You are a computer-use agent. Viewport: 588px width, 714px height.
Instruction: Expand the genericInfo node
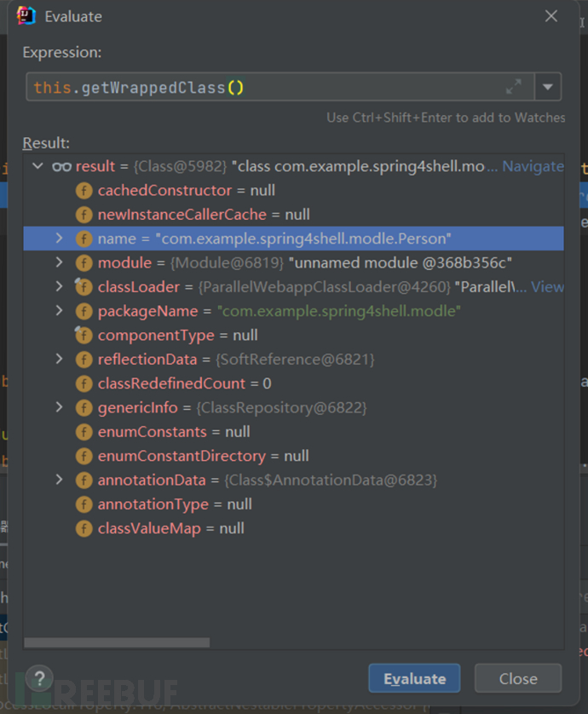click(59, 408)
